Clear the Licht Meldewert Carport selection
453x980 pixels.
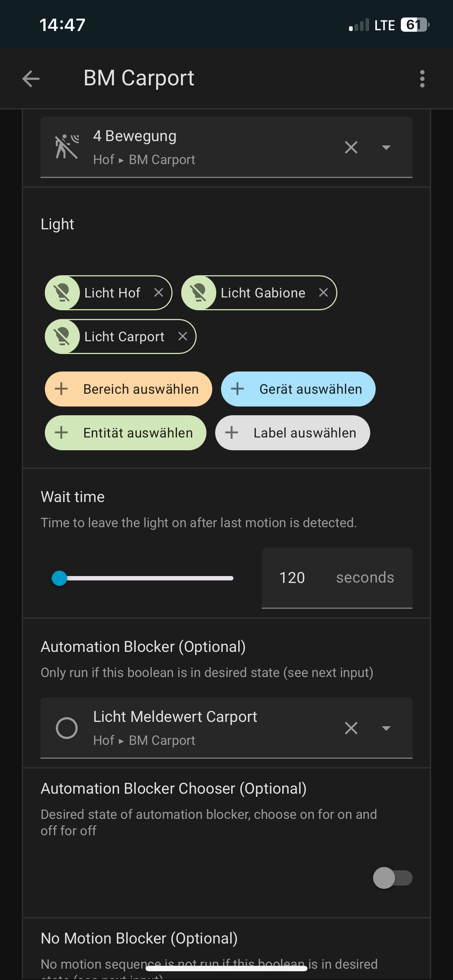(x=351, y=728)
